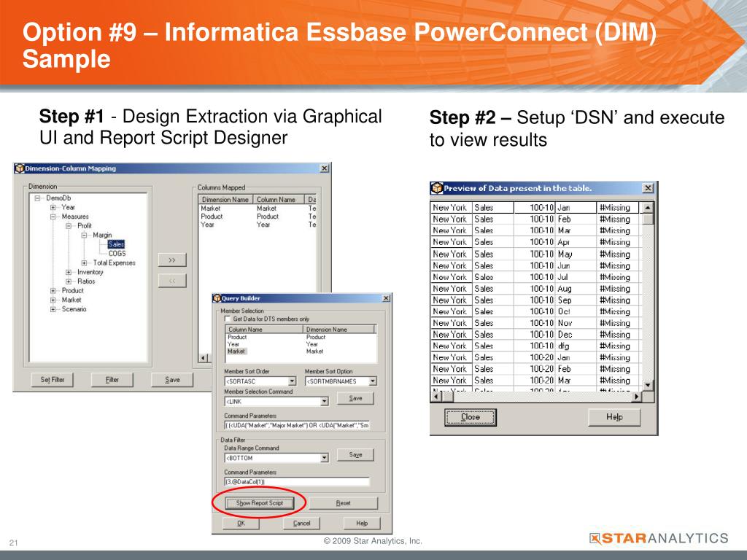Image resolution: width=747 pixels, height=560 pixels.
Task: Close the Preview of Data window with X
Action: (648, 189)
